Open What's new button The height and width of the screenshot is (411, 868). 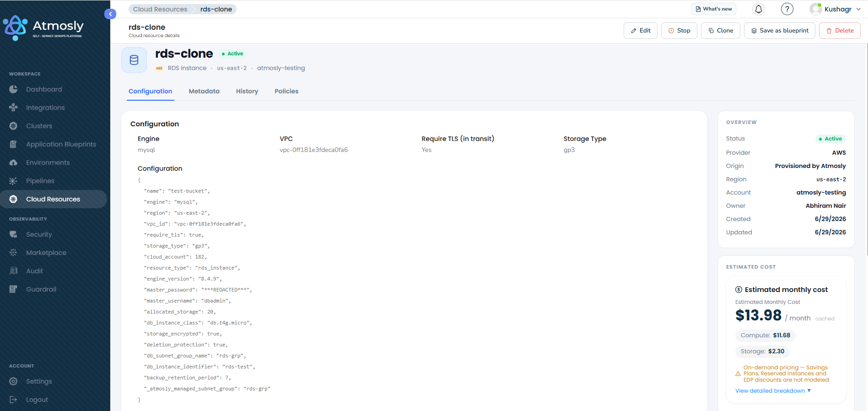click(714, 9)
